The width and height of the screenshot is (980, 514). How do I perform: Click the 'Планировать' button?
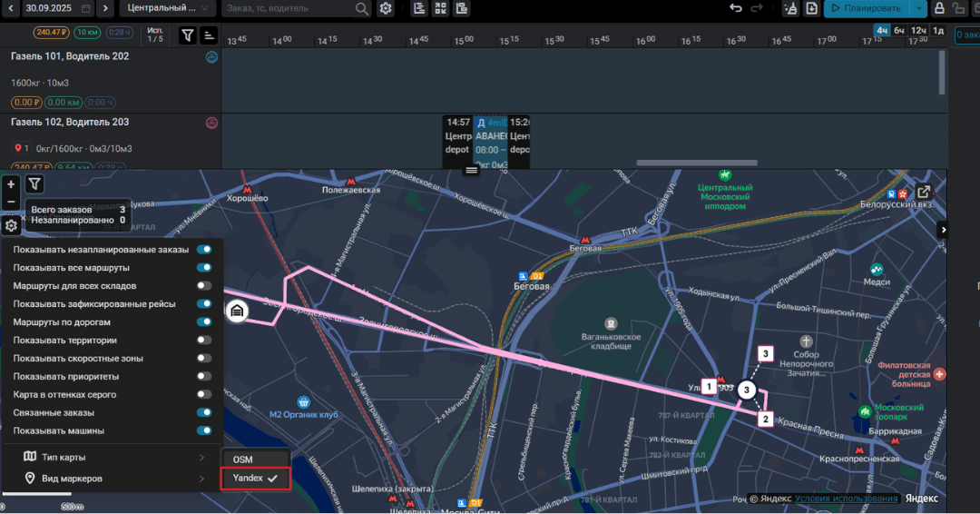pos(867,8)
